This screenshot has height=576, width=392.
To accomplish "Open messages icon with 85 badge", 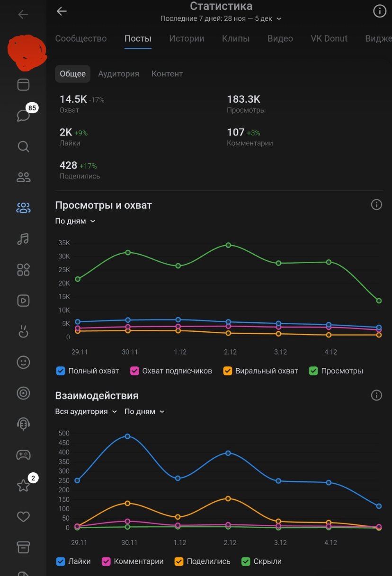I will pos(24,115).
